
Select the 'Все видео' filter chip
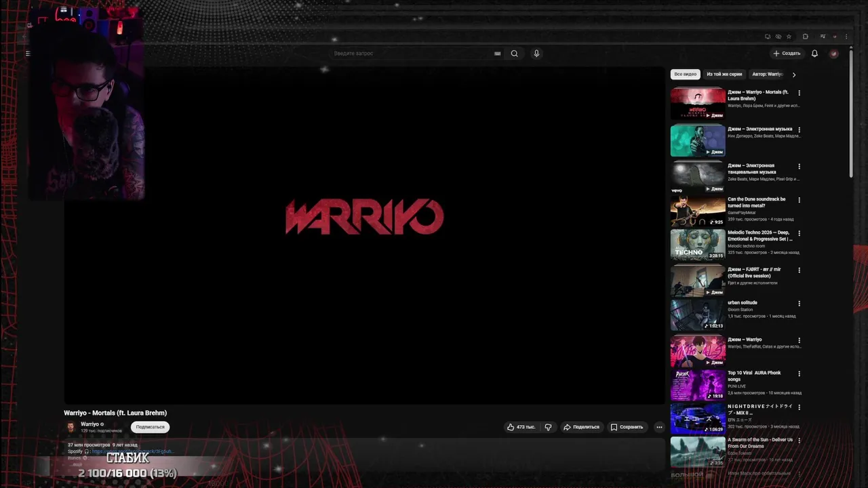tap(685, 75)
